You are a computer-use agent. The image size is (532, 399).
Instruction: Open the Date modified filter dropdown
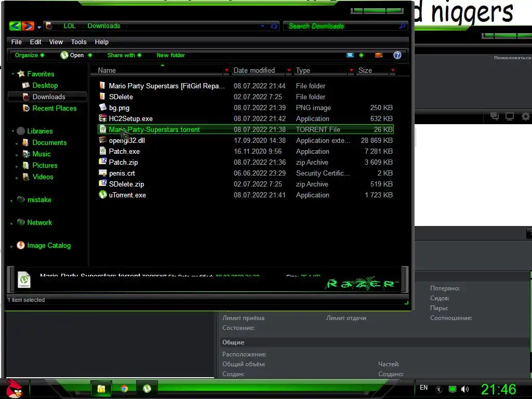tap(289, 70)
